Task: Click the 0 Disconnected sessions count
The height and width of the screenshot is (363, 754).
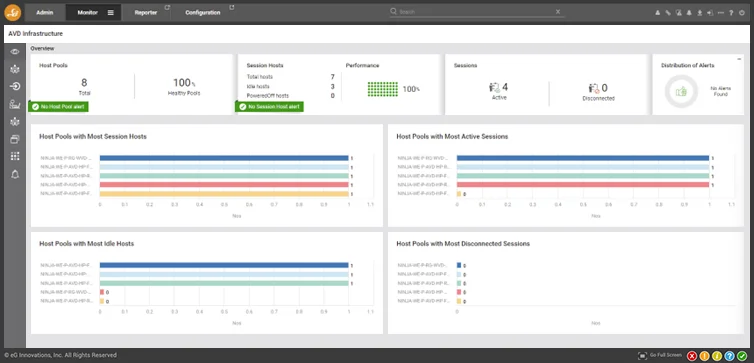Action: 604,88
